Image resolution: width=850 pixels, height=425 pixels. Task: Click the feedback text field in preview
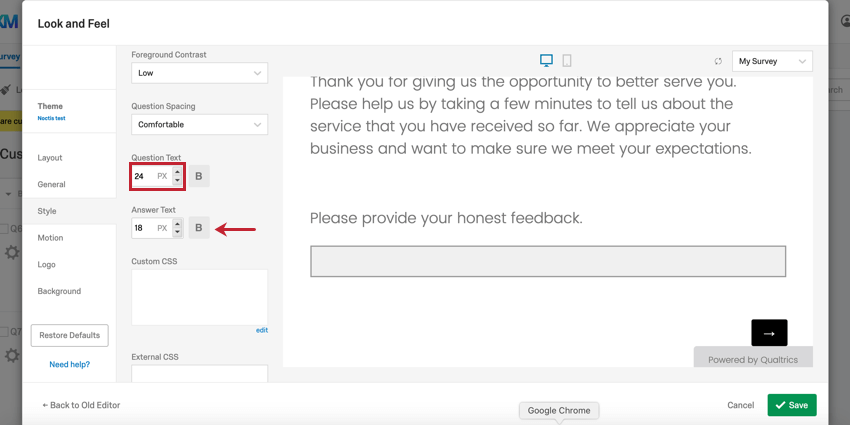(x=547, y=261)
